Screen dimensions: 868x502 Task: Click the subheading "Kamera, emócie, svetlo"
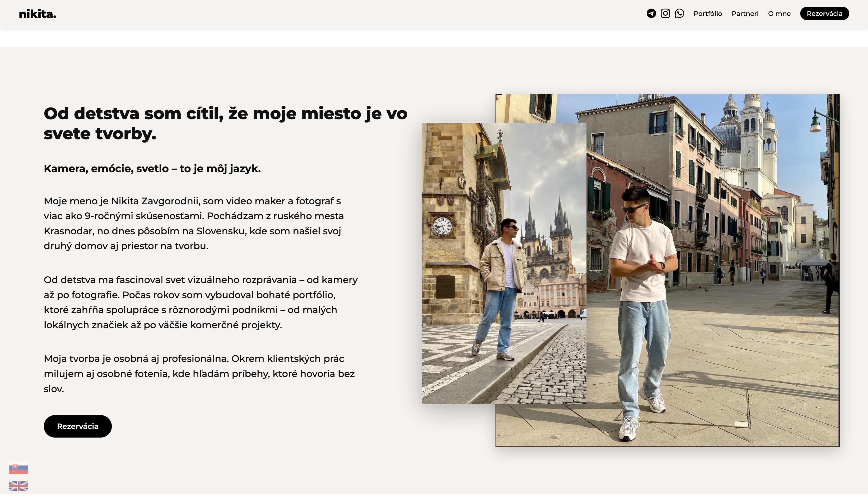tap(152, 169)
